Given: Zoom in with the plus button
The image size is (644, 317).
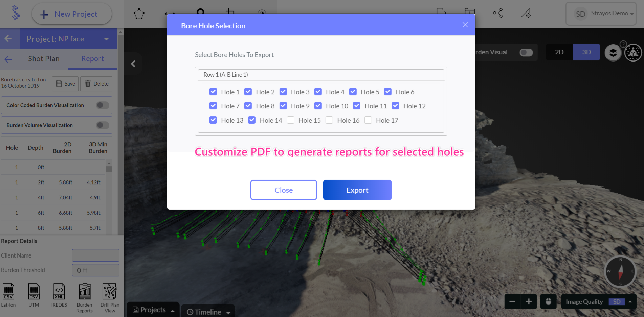Looking at the screenshot, I should 529,301.
